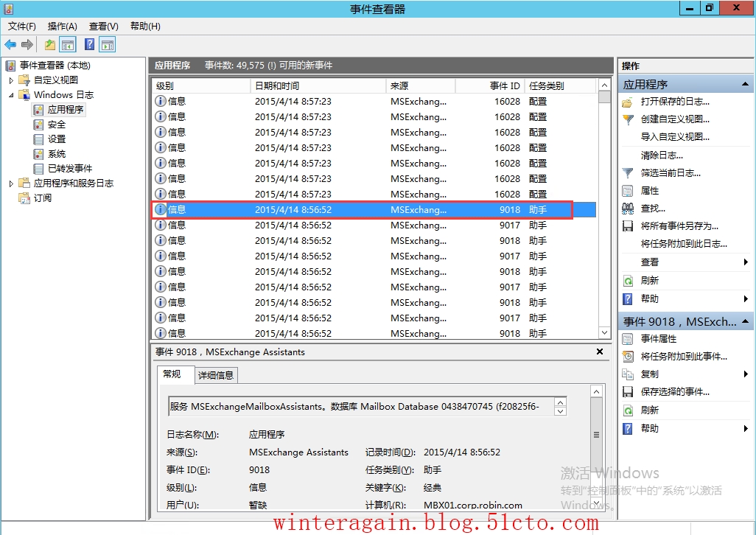
Task: Open the 帮助(H) menu
Action: [x=145, y=26]
